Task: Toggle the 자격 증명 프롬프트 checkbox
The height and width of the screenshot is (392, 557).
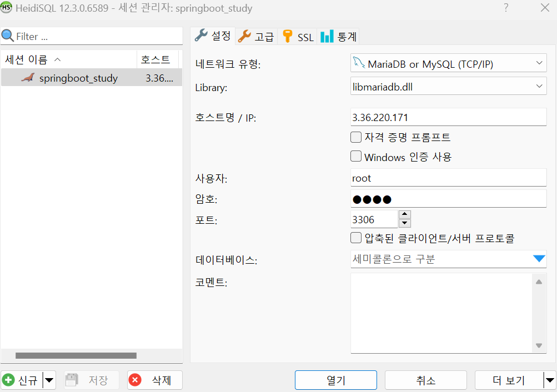Action: [356, 137]
